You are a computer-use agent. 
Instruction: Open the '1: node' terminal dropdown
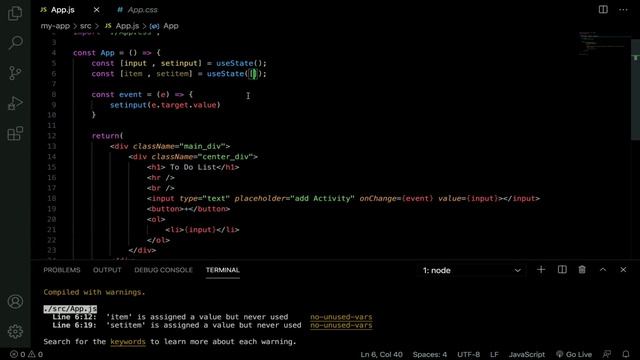pyautogui.click(x=471, y=270)
